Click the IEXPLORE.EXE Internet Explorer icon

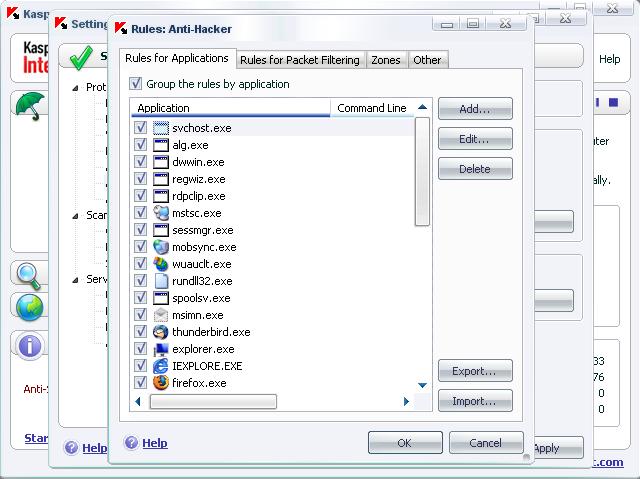(x=161, y=366)
